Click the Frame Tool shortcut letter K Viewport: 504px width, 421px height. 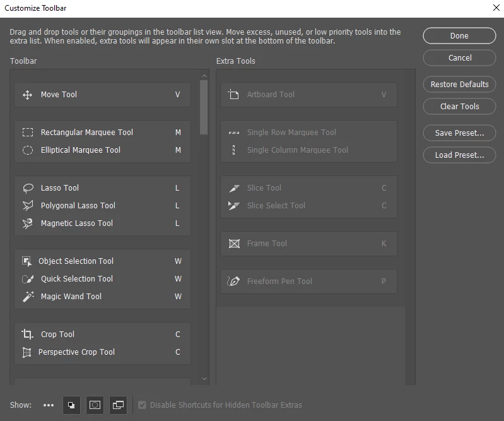click(384, 244)
